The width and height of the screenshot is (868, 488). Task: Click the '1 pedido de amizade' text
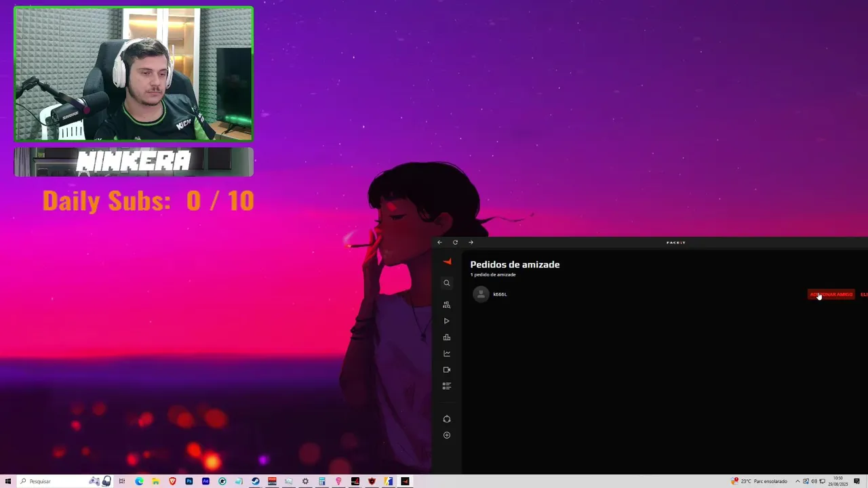(493, 274)
